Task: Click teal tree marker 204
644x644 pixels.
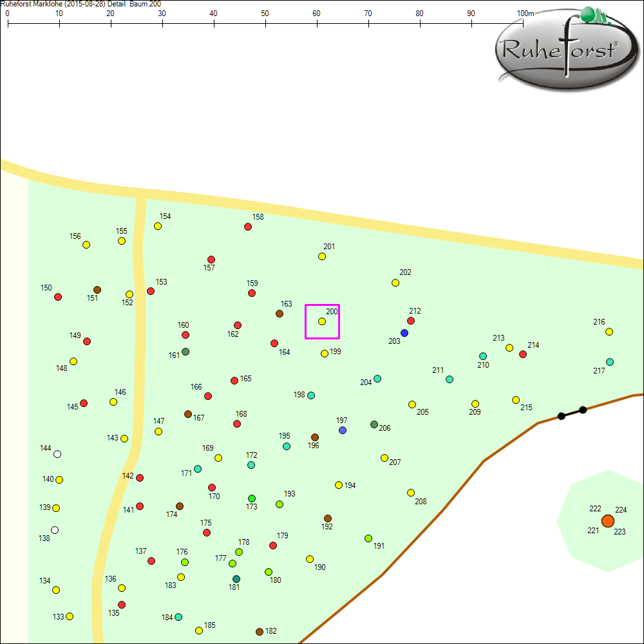Action: coord(377,379)
